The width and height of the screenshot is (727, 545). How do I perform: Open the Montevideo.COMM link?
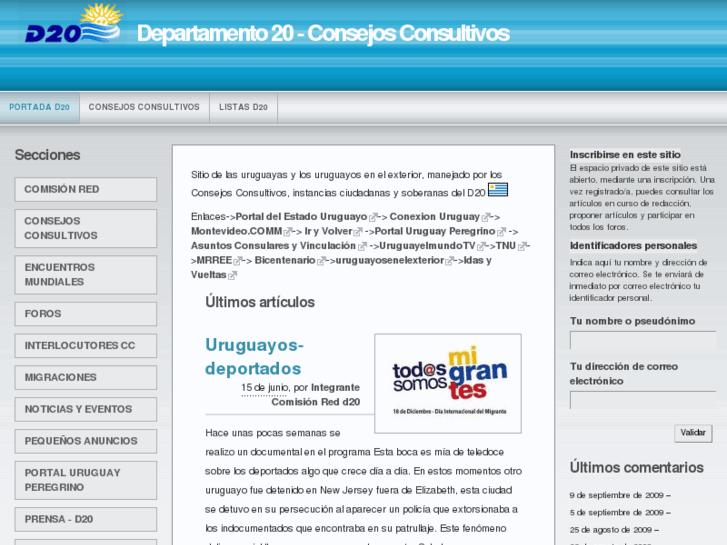(236, 231)
